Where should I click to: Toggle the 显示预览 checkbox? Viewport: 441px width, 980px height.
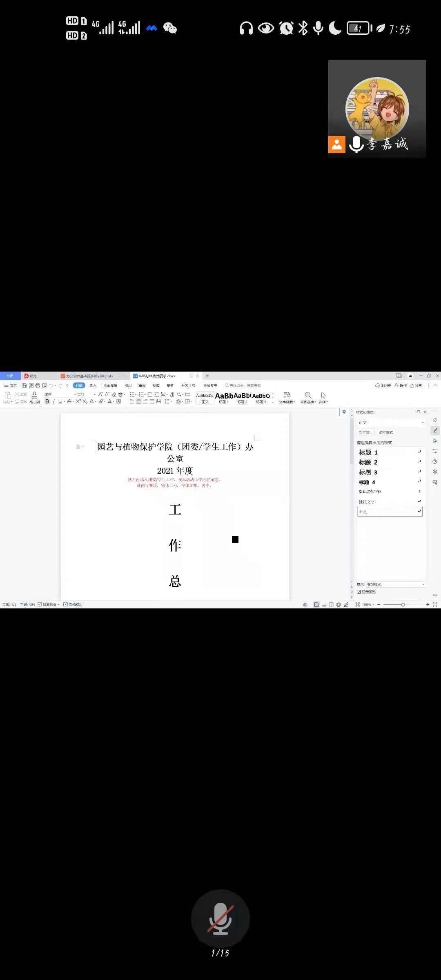[359, 592]
